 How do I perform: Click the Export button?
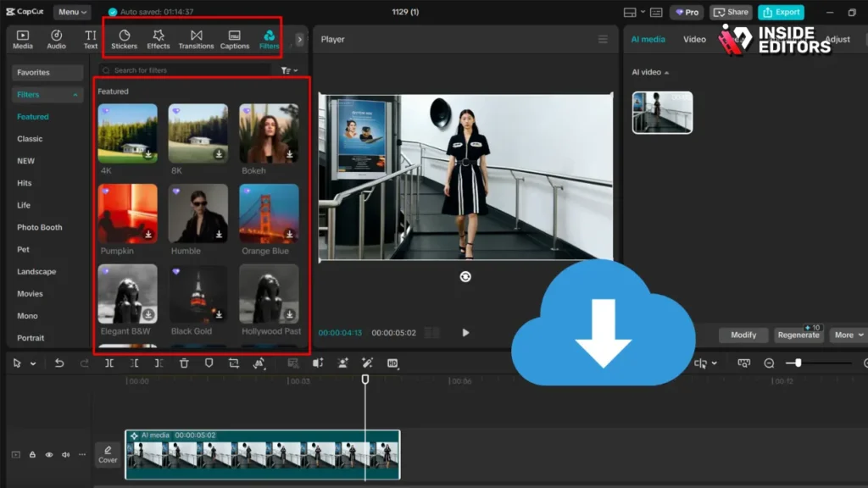pyautogui.click(x=781, y=12)
